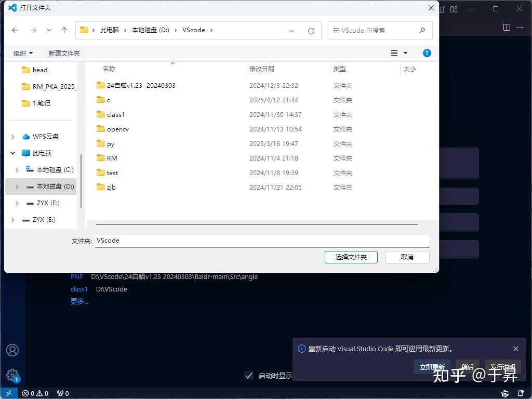Refresh the VScode folder view
This screenshot has width=532, height=399.
(311, 30)
